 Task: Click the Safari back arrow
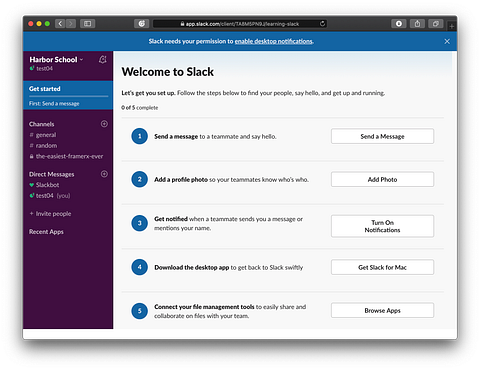(60, 24)
